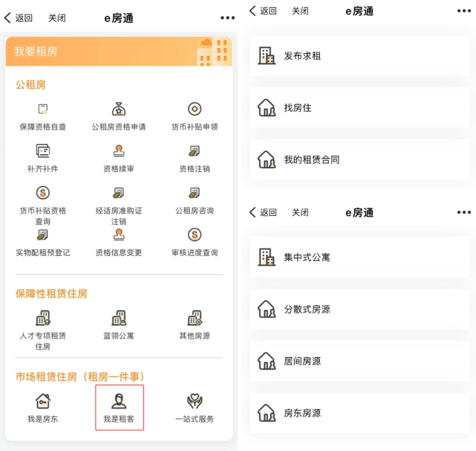Image resolution: width=476 pixels, height=451 pixels.
Task: Select 居间房源 list entry
Action: 360,361
